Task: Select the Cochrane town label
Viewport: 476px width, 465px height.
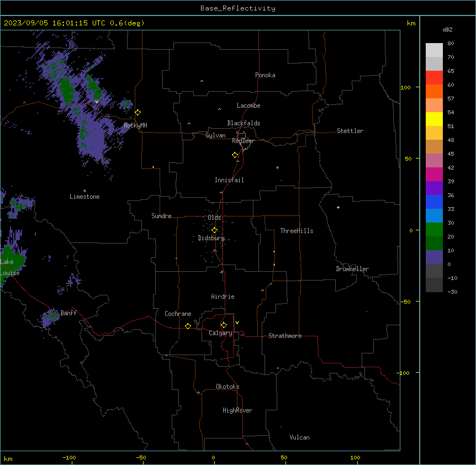Action: pyautogui.click(x=178, y=314)
